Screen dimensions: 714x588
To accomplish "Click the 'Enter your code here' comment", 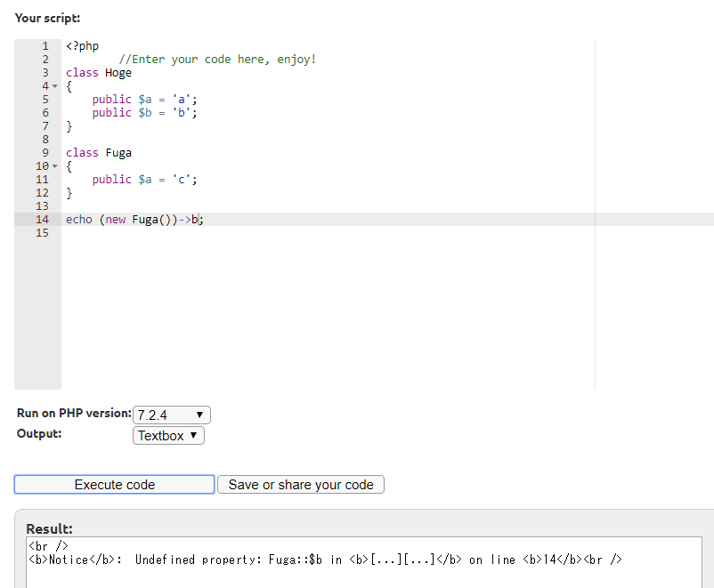I will tap(217, 60).
